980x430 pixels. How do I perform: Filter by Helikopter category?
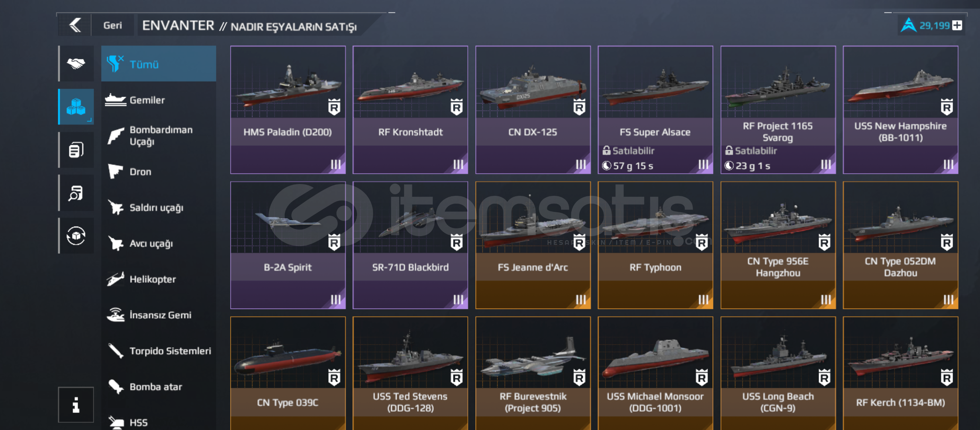click(159, 279)
